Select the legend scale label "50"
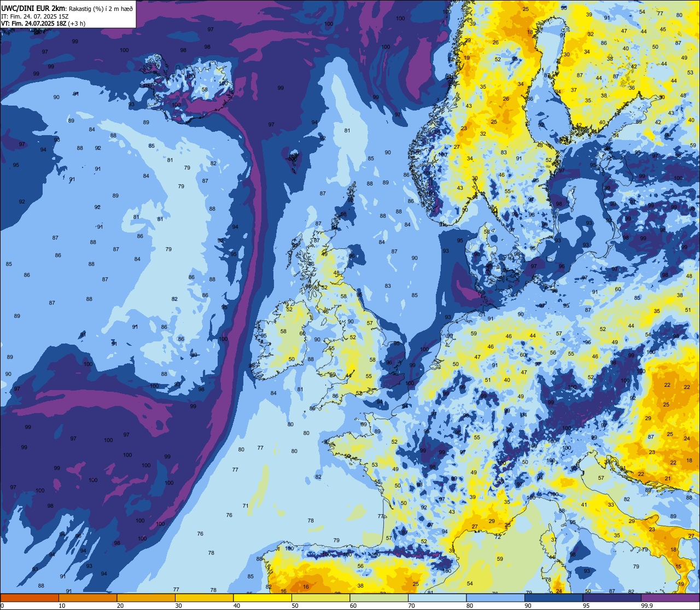This screenshot has height=610, width=700. 295,606
